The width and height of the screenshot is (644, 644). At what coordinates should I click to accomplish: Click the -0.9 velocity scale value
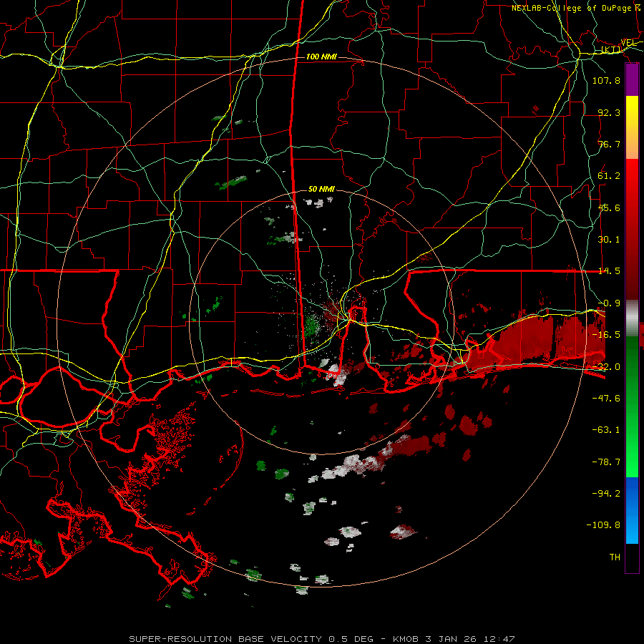tap(609, 303)
